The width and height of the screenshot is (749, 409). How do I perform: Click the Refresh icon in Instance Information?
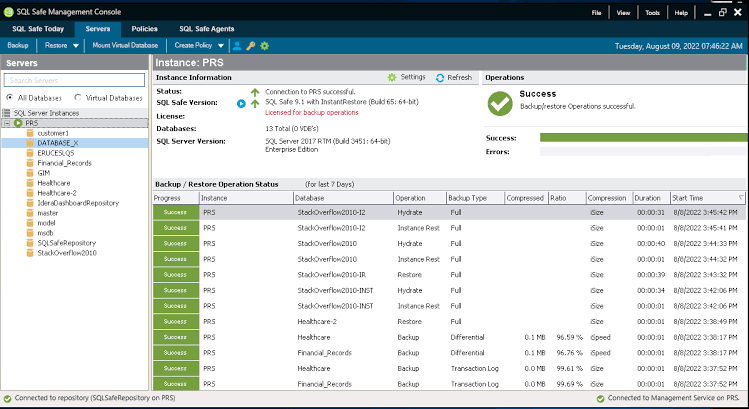(440, 77)
